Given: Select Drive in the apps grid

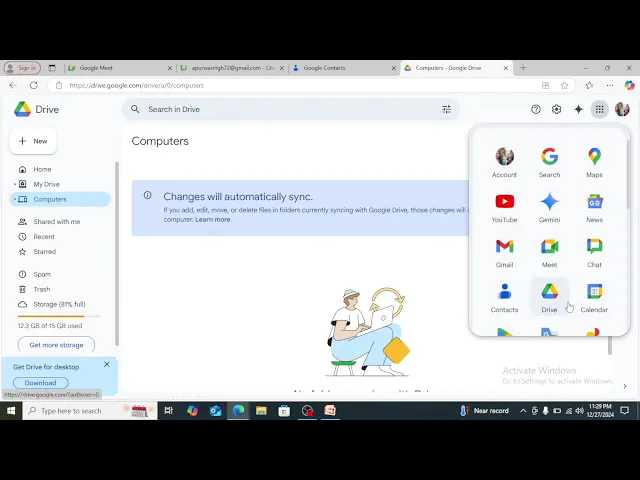Looking at the screenshot, I should tap(549, 298).
